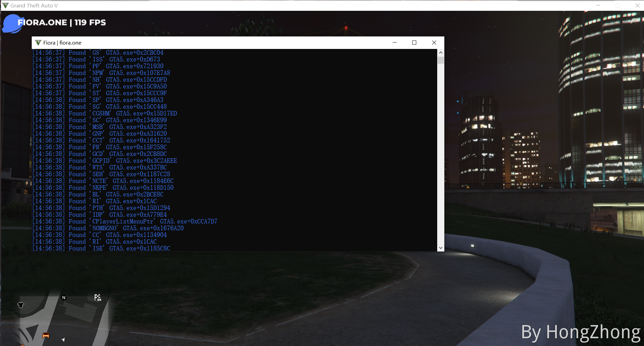Click log line 'SEH' GTA5.exe+0x1187C28
Image resolution: width=644 pixels, height=346 pixels.
tap(101, 174)
